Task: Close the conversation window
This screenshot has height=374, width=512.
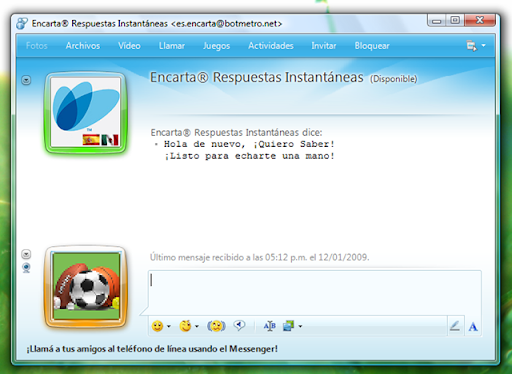Action: (480, 20)
